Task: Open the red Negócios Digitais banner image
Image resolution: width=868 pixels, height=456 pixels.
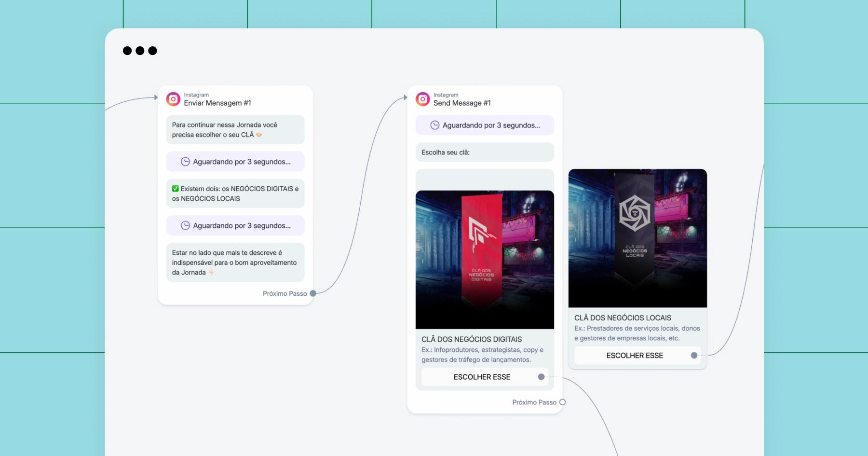Action: 485,260
